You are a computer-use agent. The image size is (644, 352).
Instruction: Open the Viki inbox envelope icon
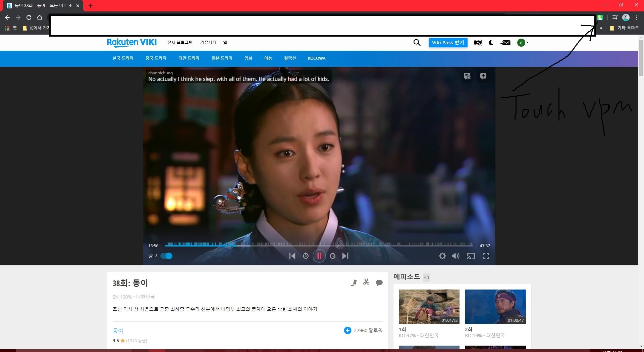(505, 43)
